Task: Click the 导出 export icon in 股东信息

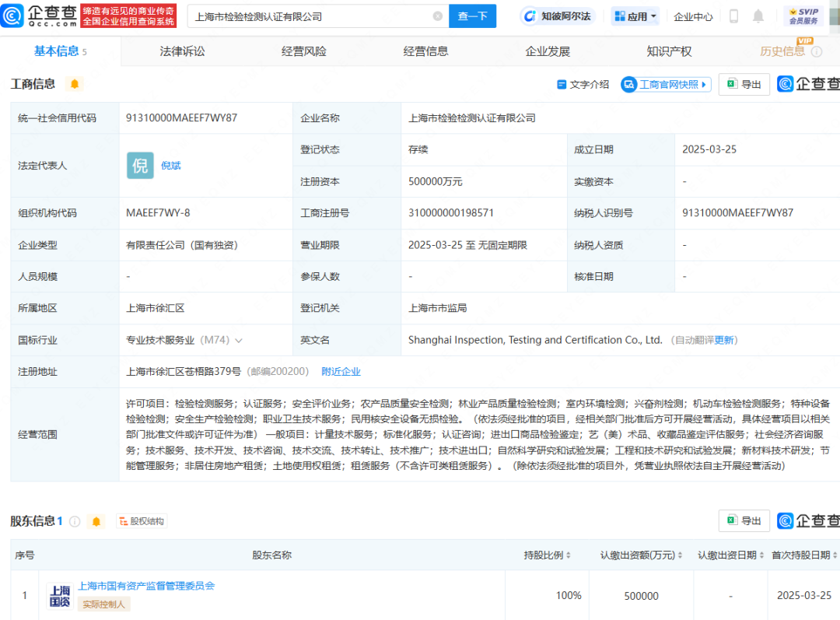Action: pos(744,520)
